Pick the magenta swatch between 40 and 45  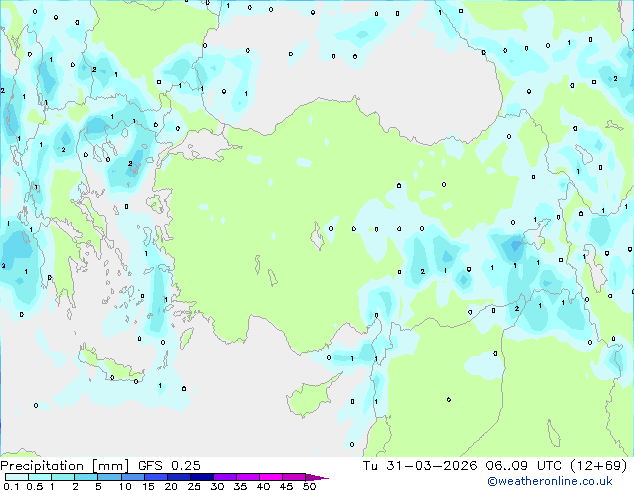[x=271, y=477]
